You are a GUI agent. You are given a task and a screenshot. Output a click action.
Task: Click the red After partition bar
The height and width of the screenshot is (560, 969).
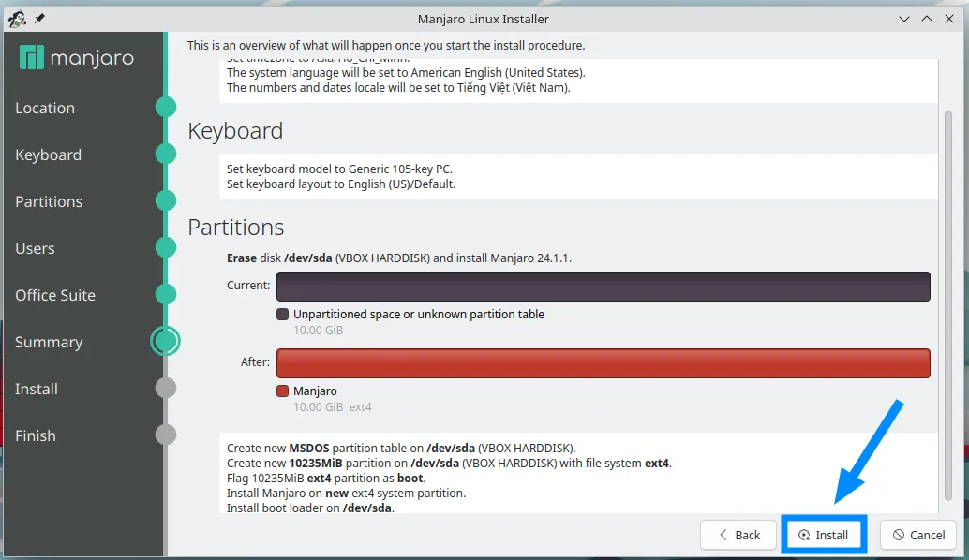603,362
